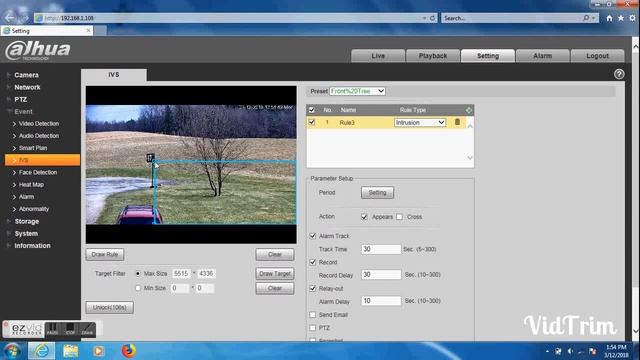Click the action center flag icon
This screenshot has height=360, width=640.
593,351
